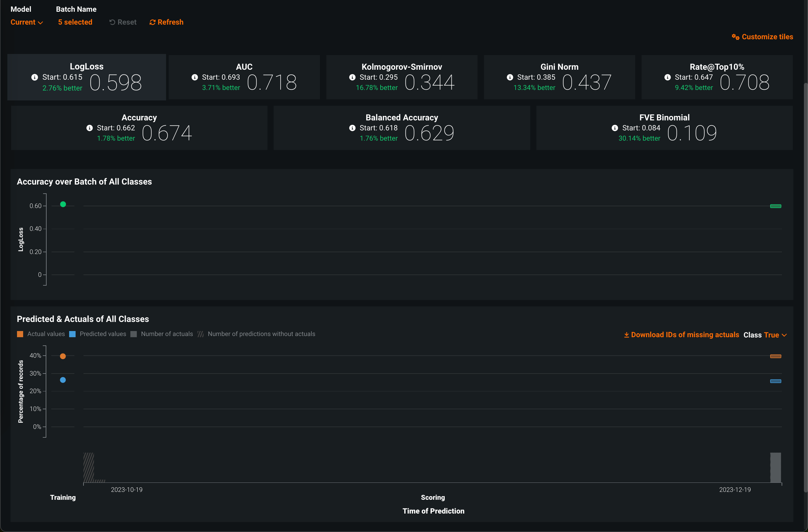This screenshot has width=808, height=532.
Task: Click orange Actual values training dot
Action: click(63, 357)
